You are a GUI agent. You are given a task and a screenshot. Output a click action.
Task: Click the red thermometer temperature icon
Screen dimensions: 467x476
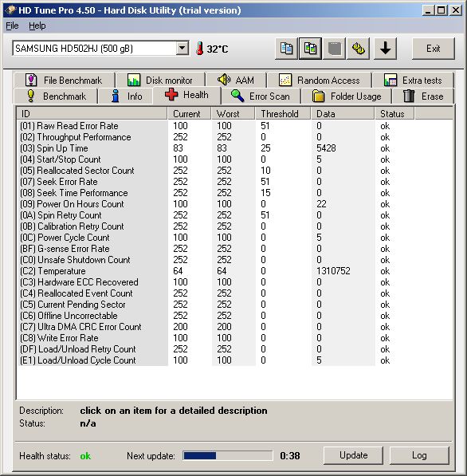200,49
